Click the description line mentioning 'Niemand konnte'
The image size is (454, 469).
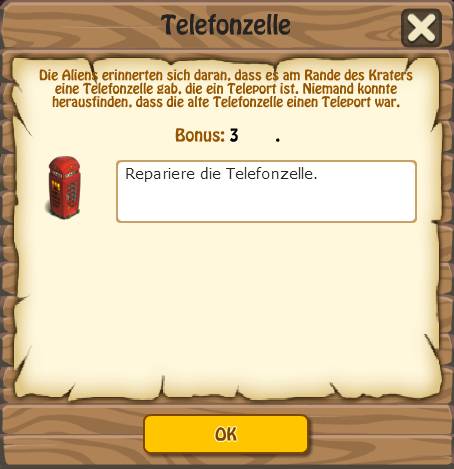(226, 89)
